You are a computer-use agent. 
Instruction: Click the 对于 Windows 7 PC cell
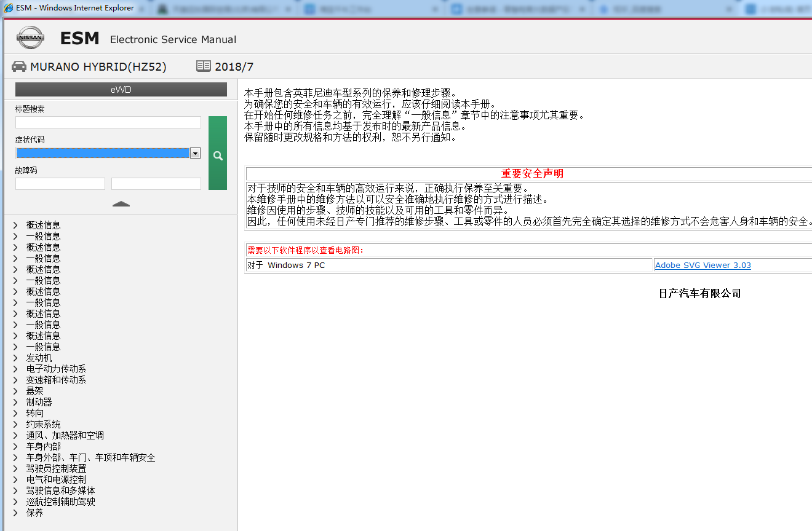coord(449,265)
